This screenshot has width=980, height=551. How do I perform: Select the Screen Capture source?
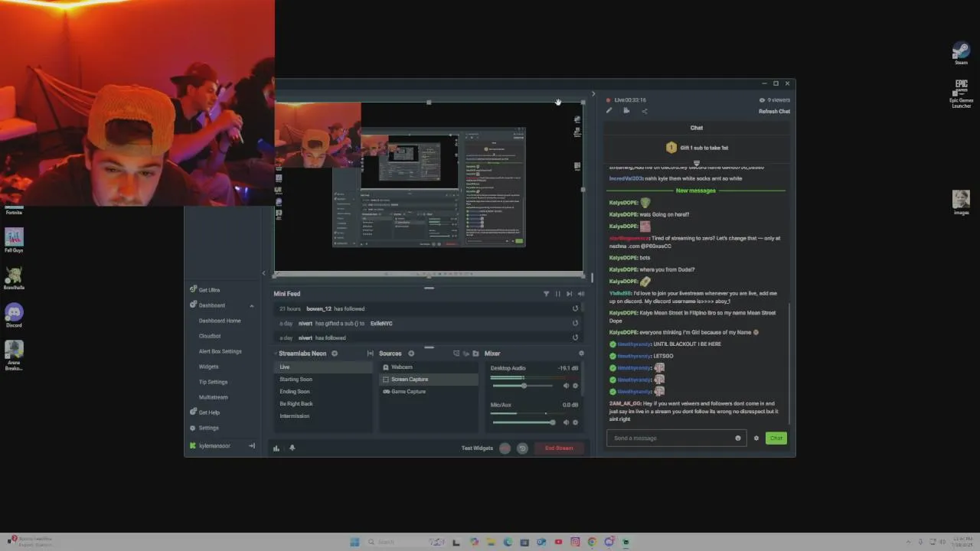point(429,379)
